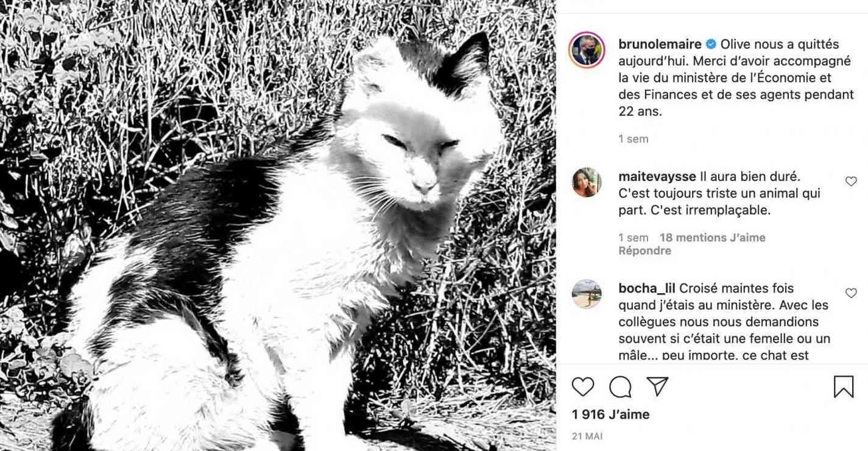Screen dimensions: 868x451
Task: Open the comment speech bubble icon
Action: click(x=620, y=386)
